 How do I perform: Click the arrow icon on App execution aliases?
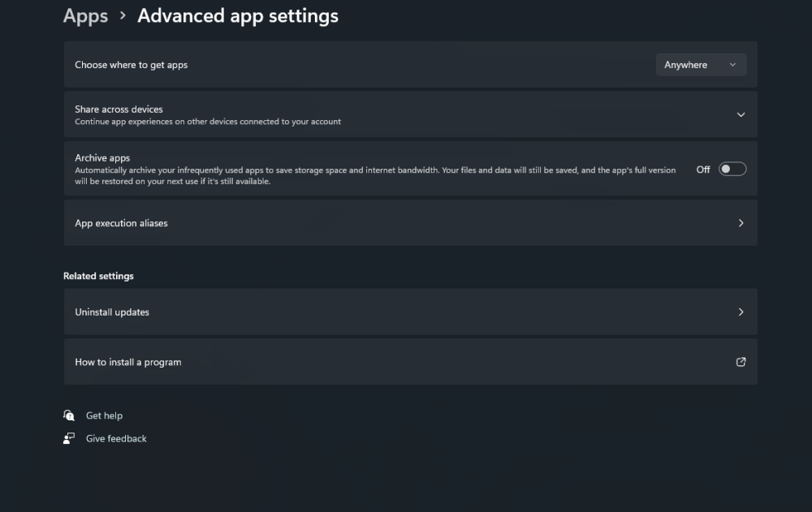[x=741, y=223]
